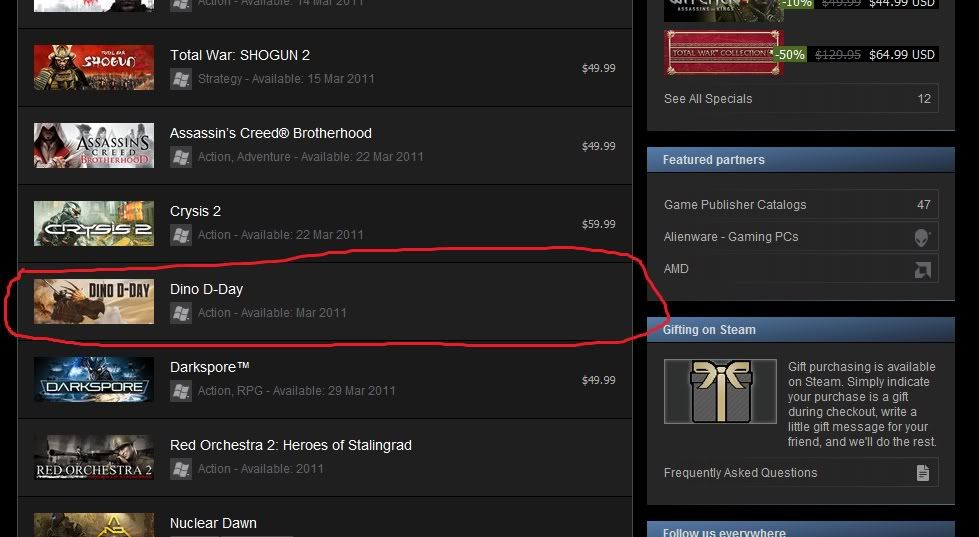979x537 pixels.
Task: Click Windows icon beside Dino D-Day release date
Action: (x=181, y=313)
